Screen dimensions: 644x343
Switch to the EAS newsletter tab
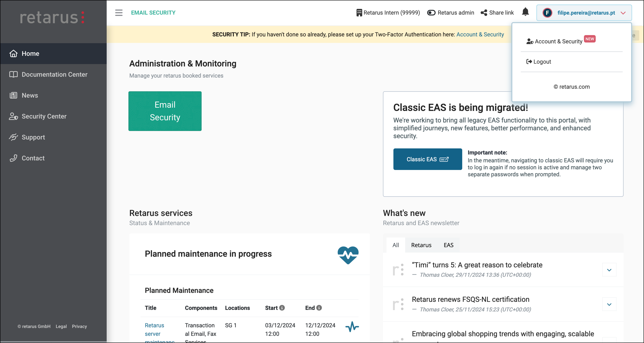tap(448, 245)
